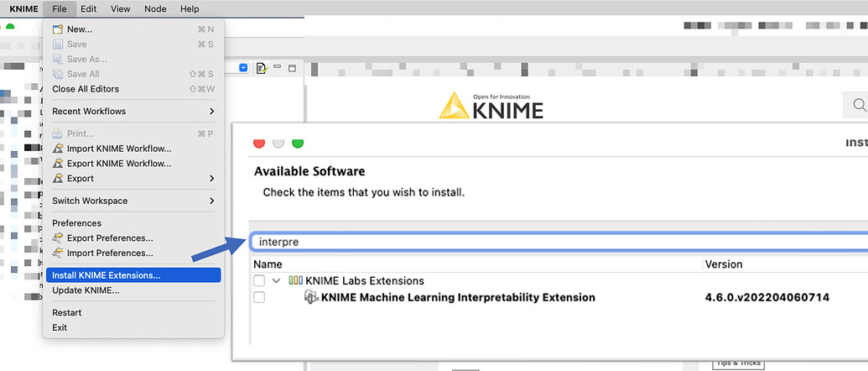The image size is (868, 371).
Task: Collapse the KNIME Labs Extensions group
Action: pyautogui.click(x=276, y=280)
